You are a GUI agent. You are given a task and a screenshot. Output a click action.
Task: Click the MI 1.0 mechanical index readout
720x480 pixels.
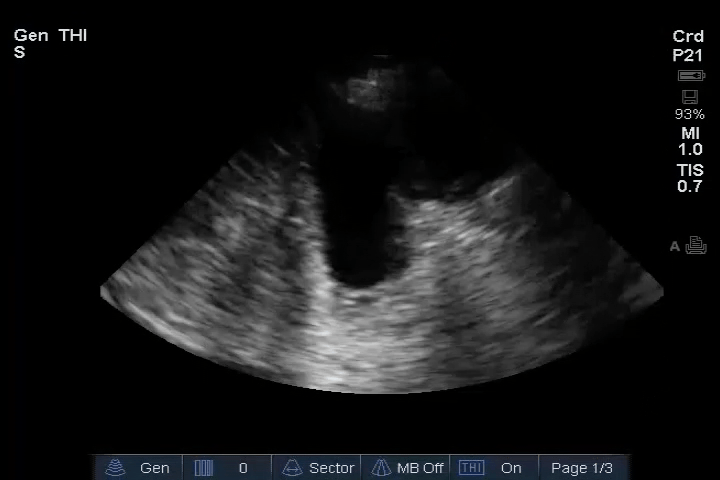690,141
